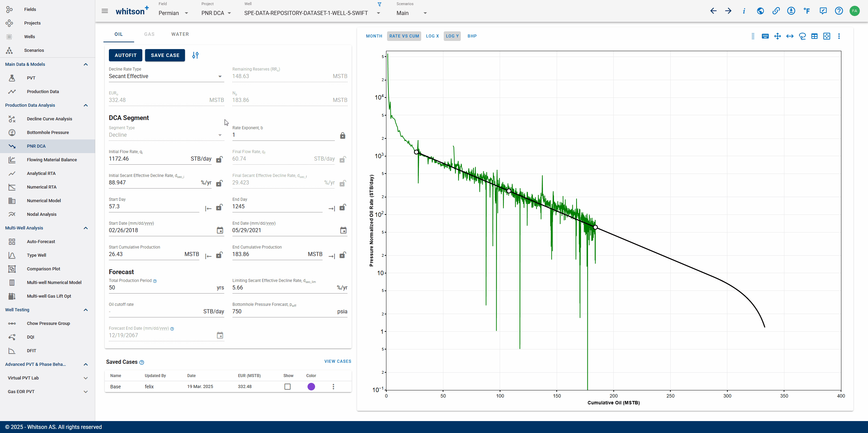Click the table grid icon in plot toolbar
The image size is (868, 433).
(814, 36)
